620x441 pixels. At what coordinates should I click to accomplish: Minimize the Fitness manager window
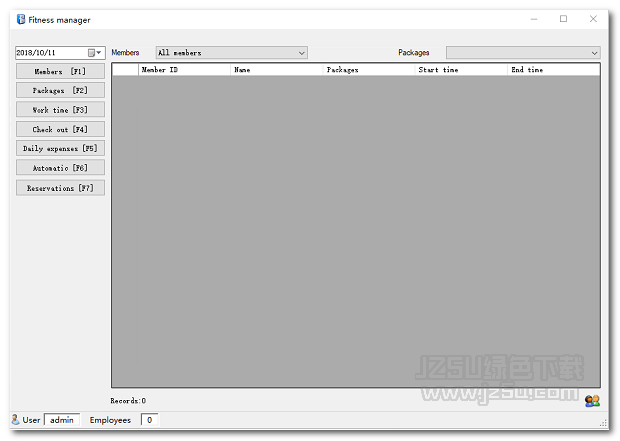tap(534, 19)
